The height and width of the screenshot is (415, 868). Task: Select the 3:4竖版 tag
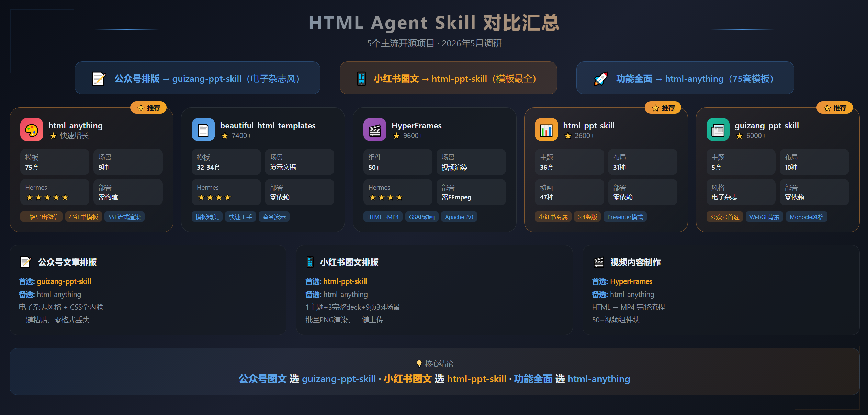click(587, 217)
